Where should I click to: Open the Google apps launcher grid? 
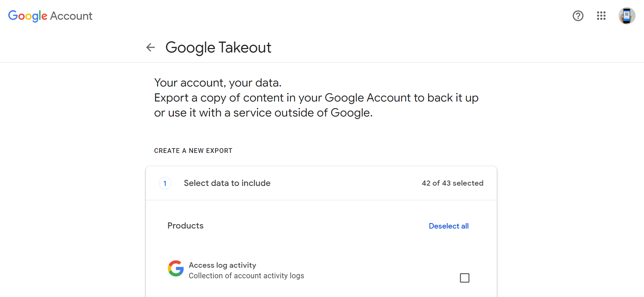point(601,16)
